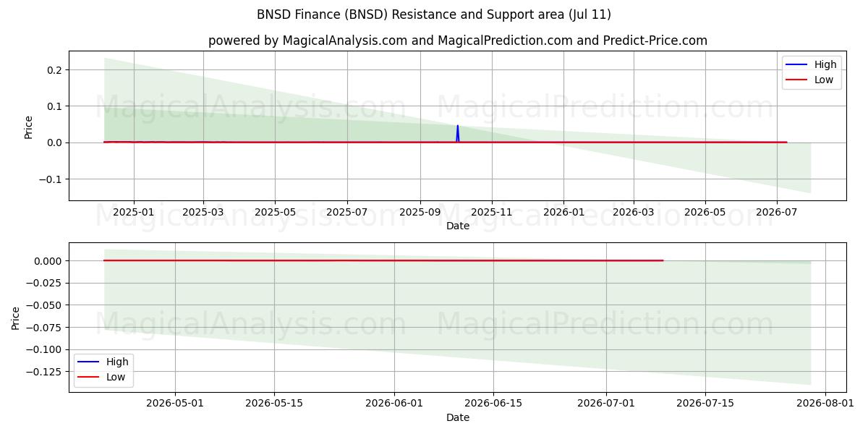Click the lower chart's −0.075 price tick
The height and width of the screenshot is (434, 868).
(x=45, y=328)
